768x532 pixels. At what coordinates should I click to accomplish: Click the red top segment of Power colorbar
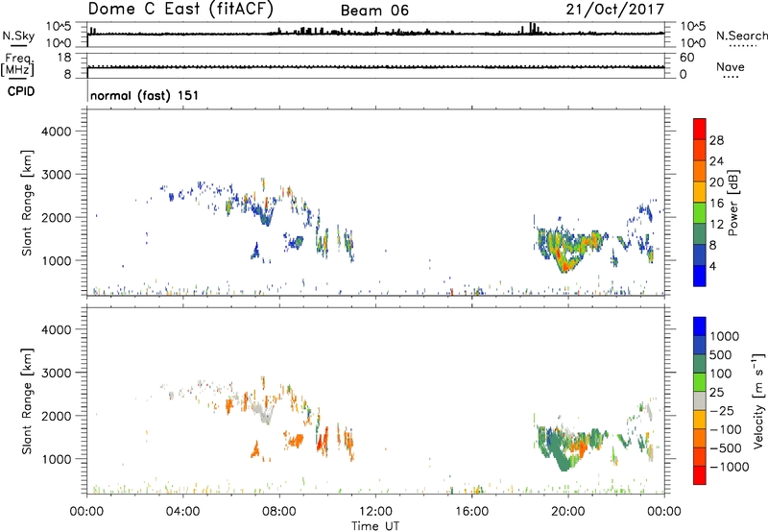700,129
